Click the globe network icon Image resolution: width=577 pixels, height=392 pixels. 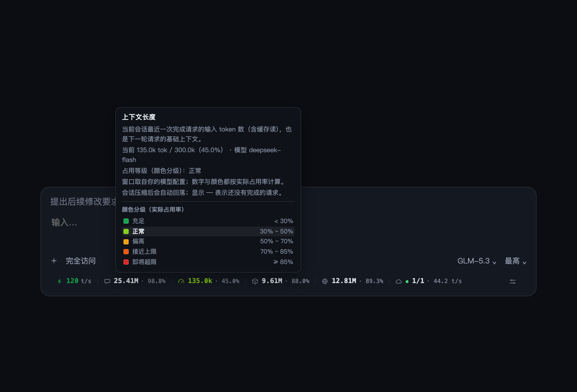coord(325,281)
